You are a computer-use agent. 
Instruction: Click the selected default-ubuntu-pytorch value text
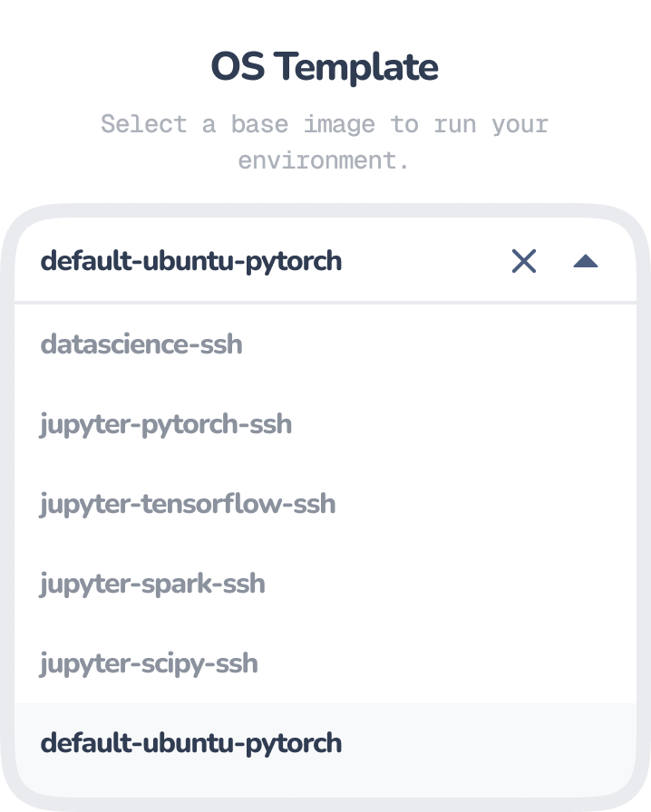point(191,262)
